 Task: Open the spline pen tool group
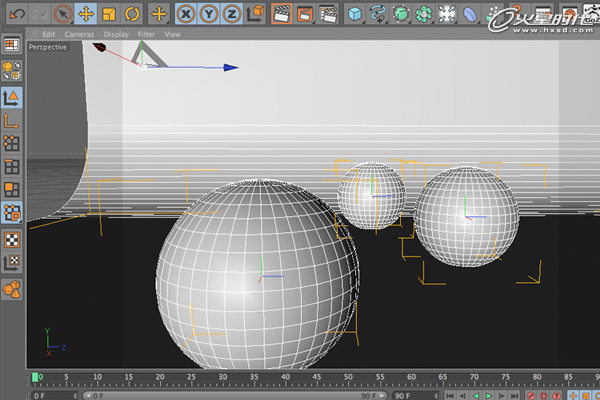click(379, 14)
